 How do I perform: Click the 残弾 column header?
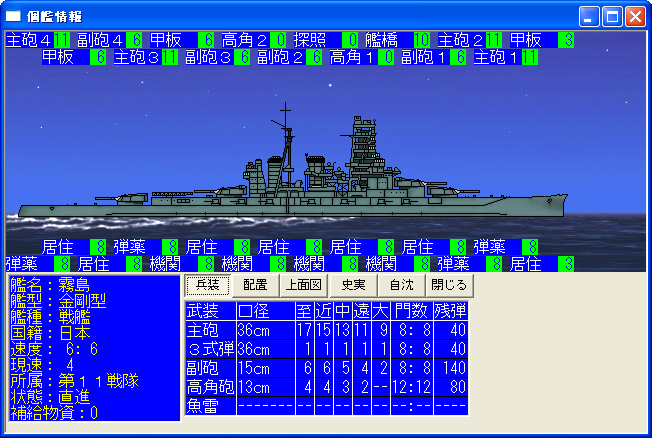451,311
